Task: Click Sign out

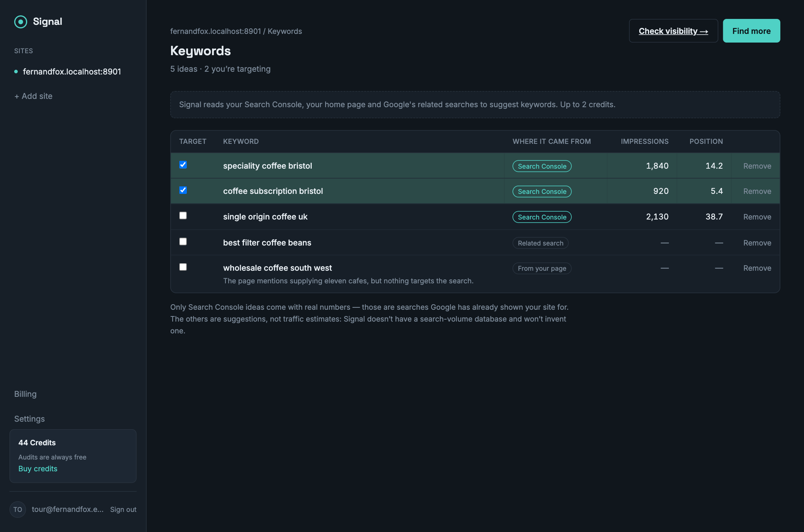Action: [123, 509]
